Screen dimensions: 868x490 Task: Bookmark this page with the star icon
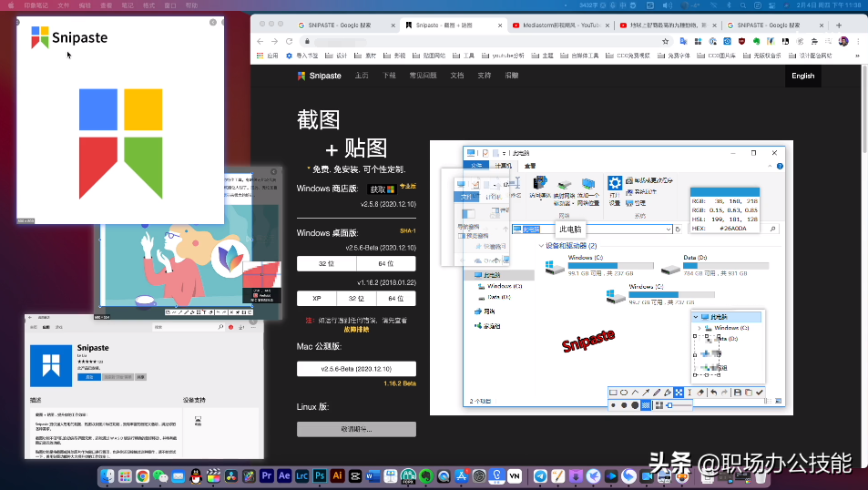666,42
